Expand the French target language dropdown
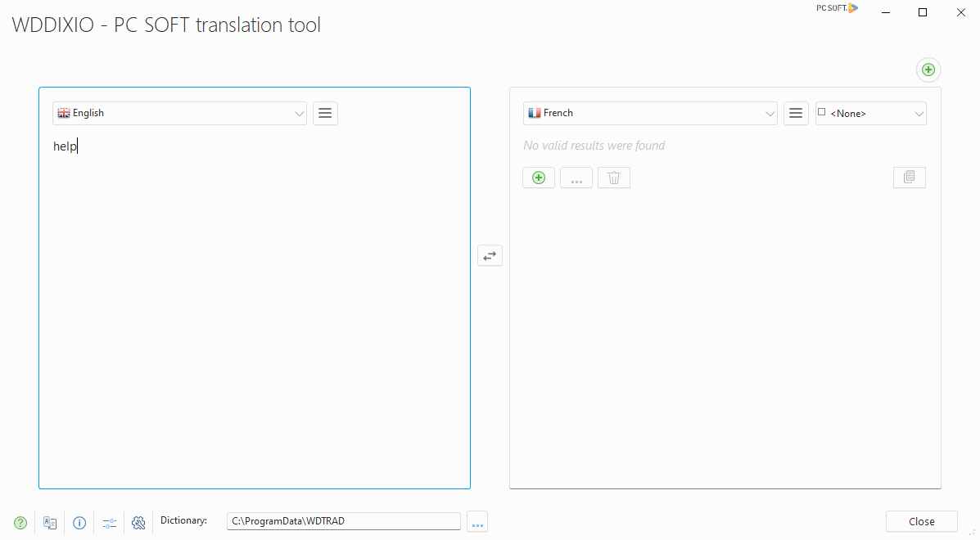This screenshot has height=540, width=980. [770, 114]
